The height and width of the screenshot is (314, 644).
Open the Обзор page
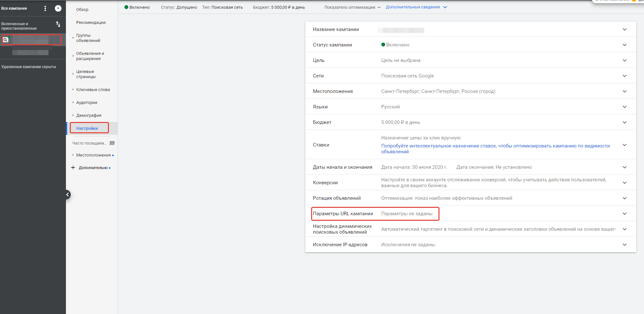[x=82, y=10]
